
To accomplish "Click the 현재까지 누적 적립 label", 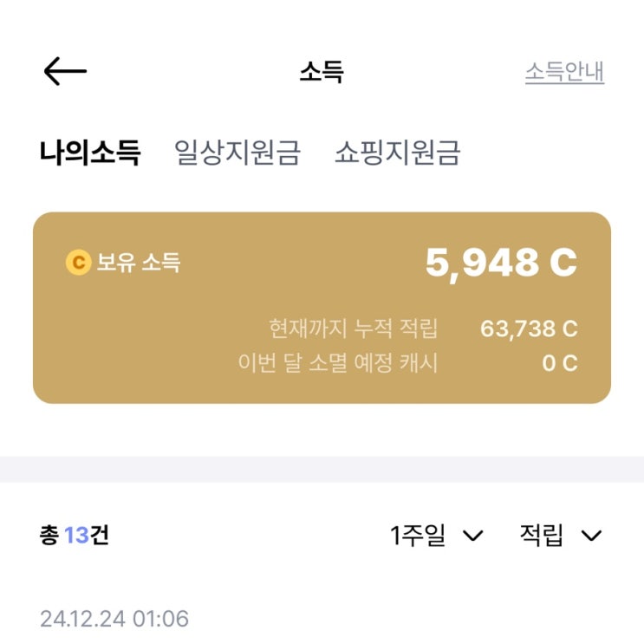I will point(354,329).
